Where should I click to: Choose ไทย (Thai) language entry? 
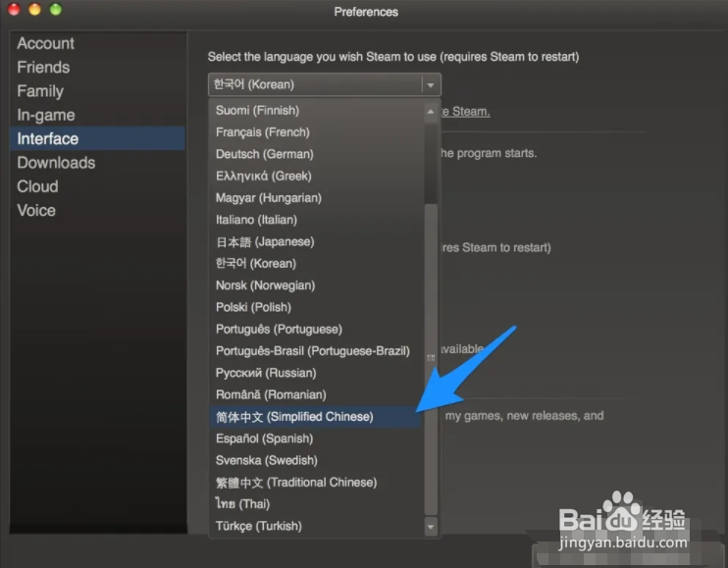[316, 504]
